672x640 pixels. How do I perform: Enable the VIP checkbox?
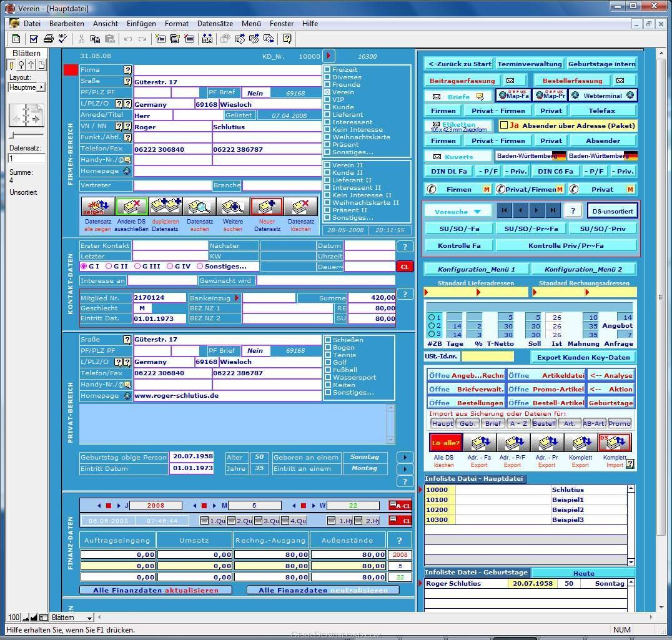coord(327,99)
